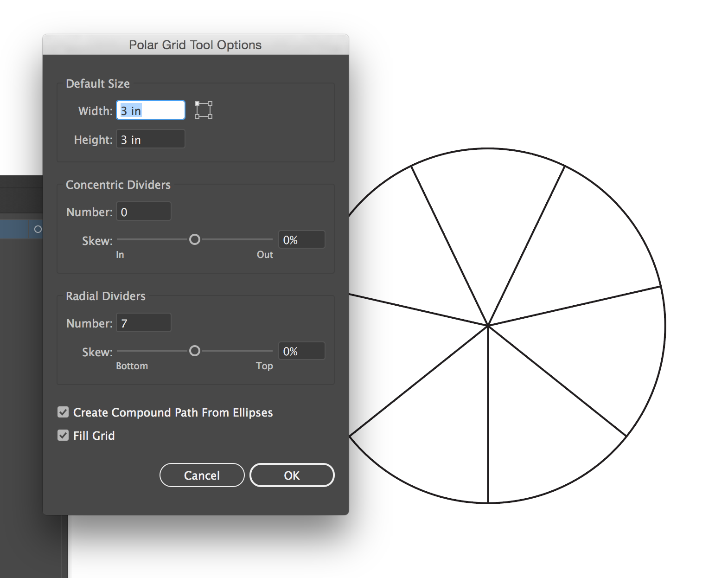Click the Polar Grid Tool Options title bar

pyautogui.click(x=195, y=45)
